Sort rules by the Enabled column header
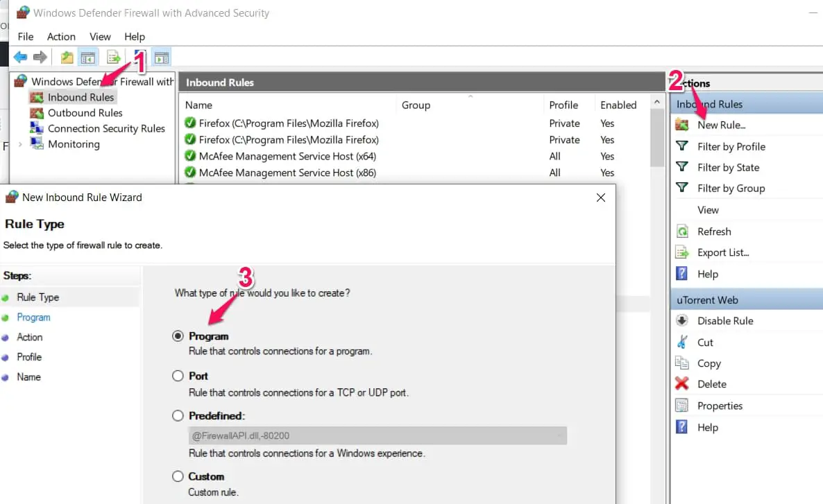Viewport: 823px width, 504px height. [x=618, y=105]
